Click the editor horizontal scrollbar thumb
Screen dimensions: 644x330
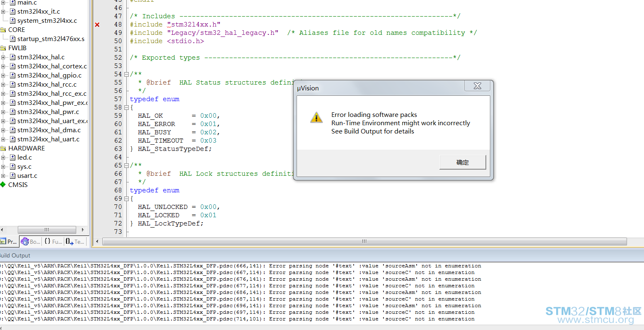pos(364,241)
